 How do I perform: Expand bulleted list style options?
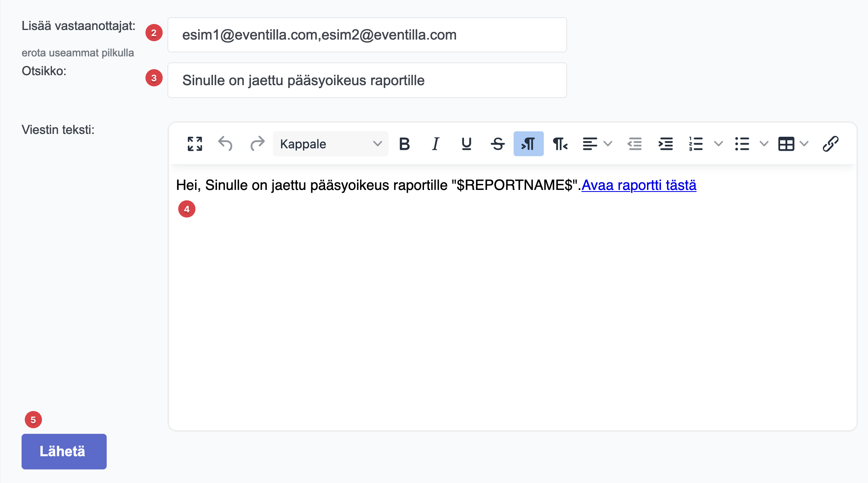pos(764,144)
